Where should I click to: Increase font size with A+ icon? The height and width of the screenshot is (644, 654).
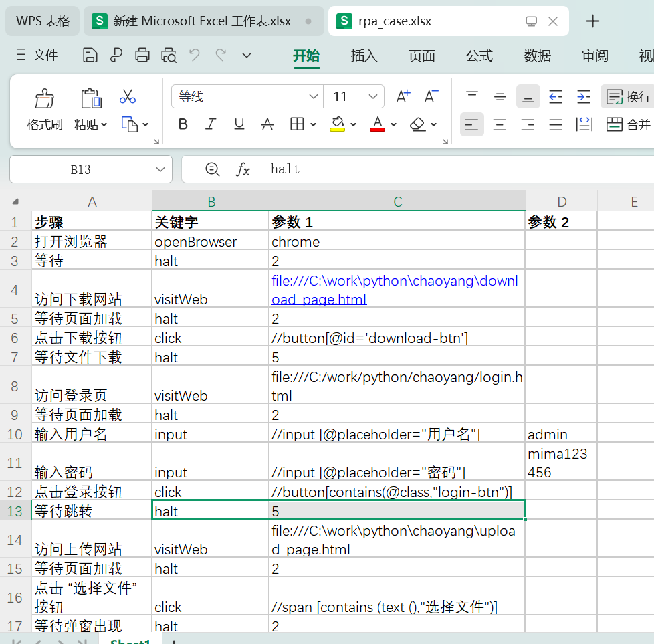tap(403, 96)
